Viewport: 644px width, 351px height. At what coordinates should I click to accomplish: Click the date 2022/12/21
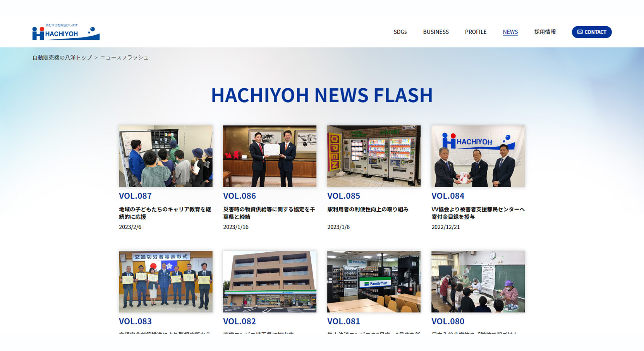(x=446, y=227)
